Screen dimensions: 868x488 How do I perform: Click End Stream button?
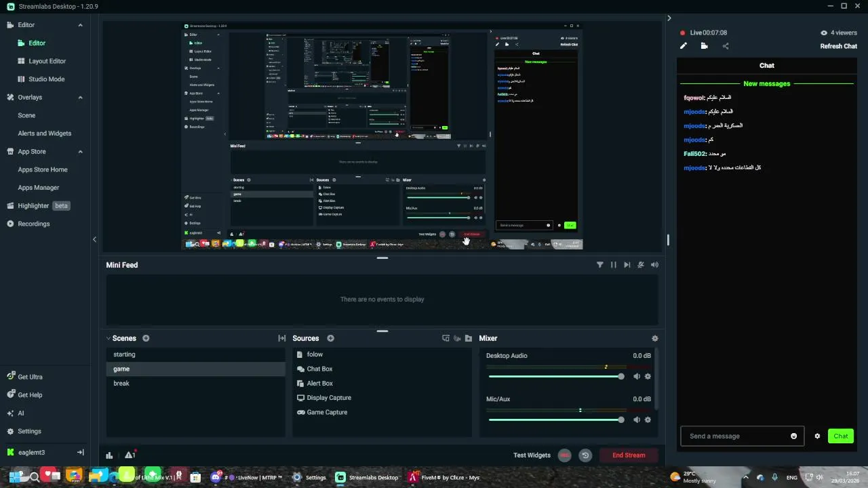click(x=629, y=455)
